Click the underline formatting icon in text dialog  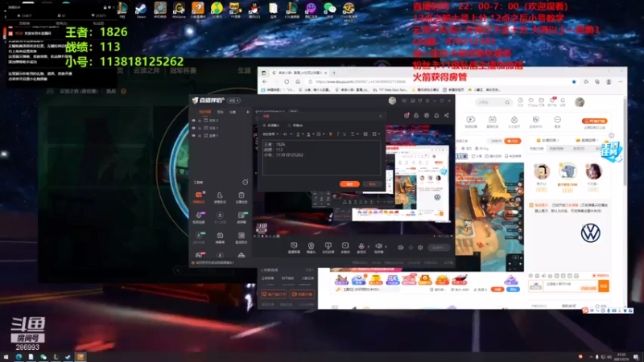(345, 134)
